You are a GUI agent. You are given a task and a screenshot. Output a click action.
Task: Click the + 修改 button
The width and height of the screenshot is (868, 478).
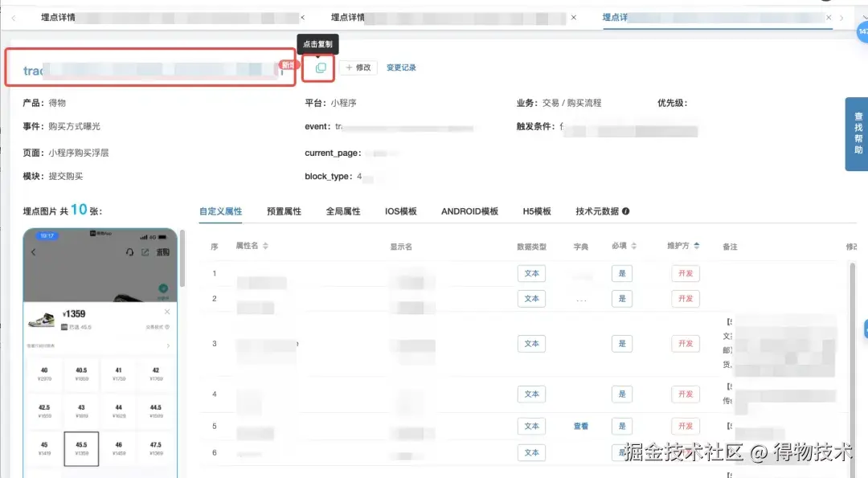pyautogui.click(x=358, y=67)
